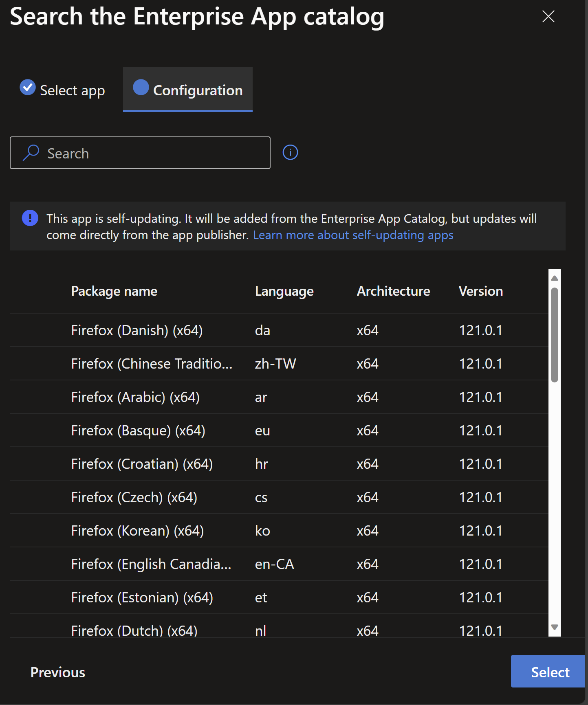Sort by Architecture column header

tap(393, 291)
